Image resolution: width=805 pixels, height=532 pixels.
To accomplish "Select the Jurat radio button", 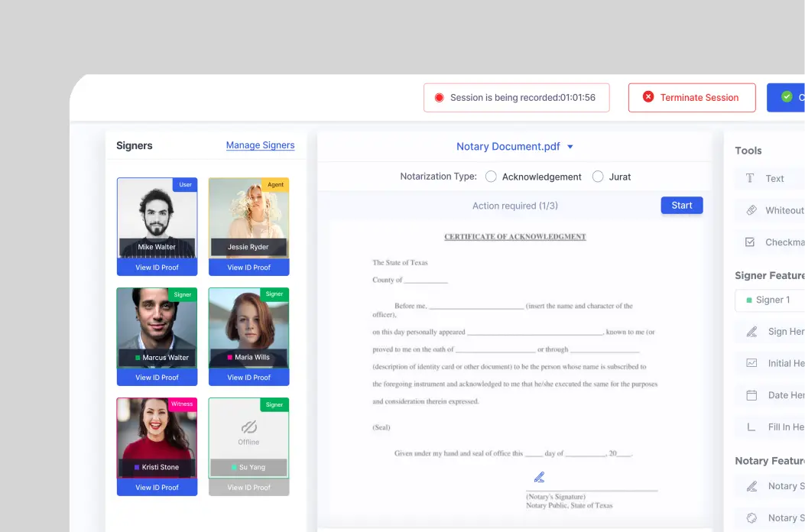I will pyautogui.click(x=598, y=177).
